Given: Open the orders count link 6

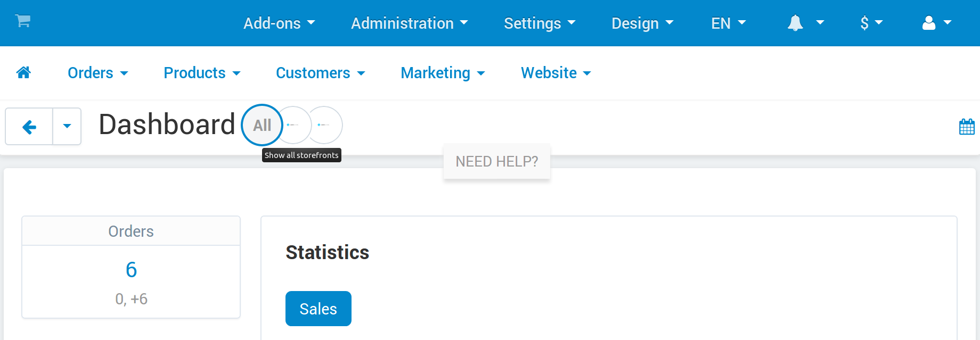Looking at the screenshot, I should click(x=131, y=270).
